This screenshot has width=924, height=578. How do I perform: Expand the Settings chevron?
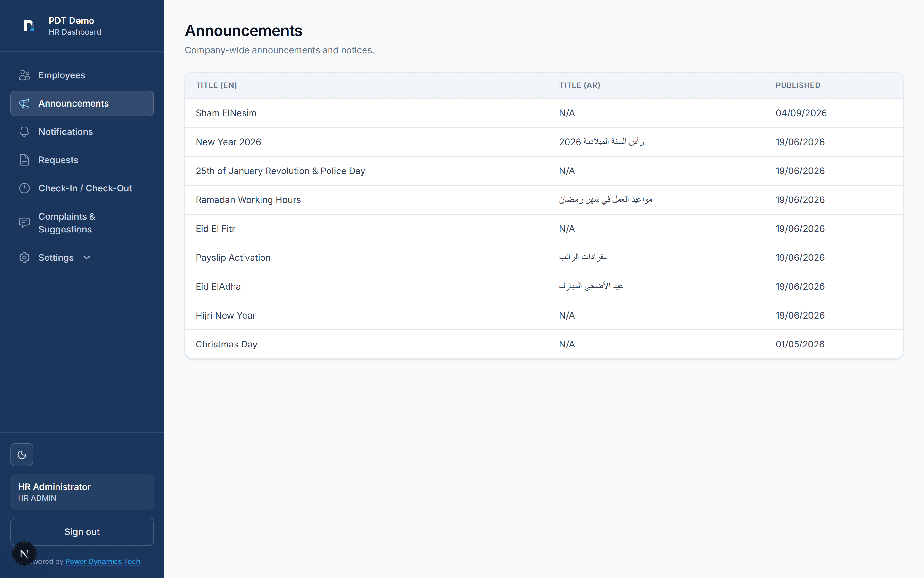[x=87, y=258]
